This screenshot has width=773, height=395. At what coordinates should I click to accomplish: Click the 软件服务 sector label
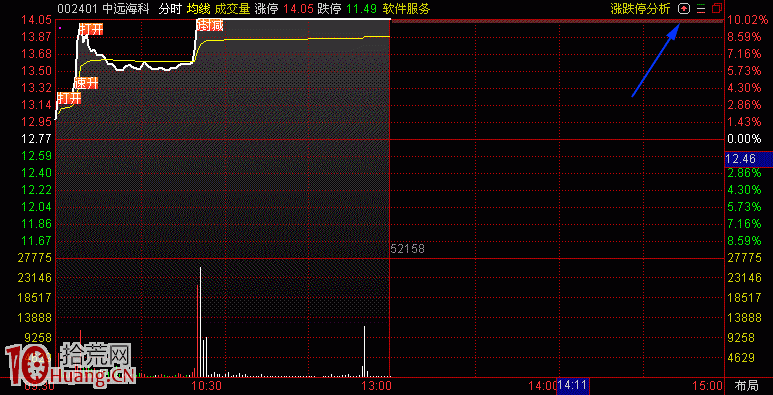click(406, 8)
